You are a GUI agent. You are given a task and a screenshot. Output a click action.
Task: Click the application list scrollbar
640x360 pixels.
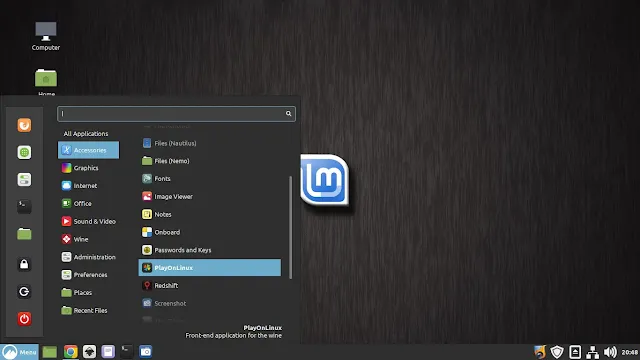(291, 227)
